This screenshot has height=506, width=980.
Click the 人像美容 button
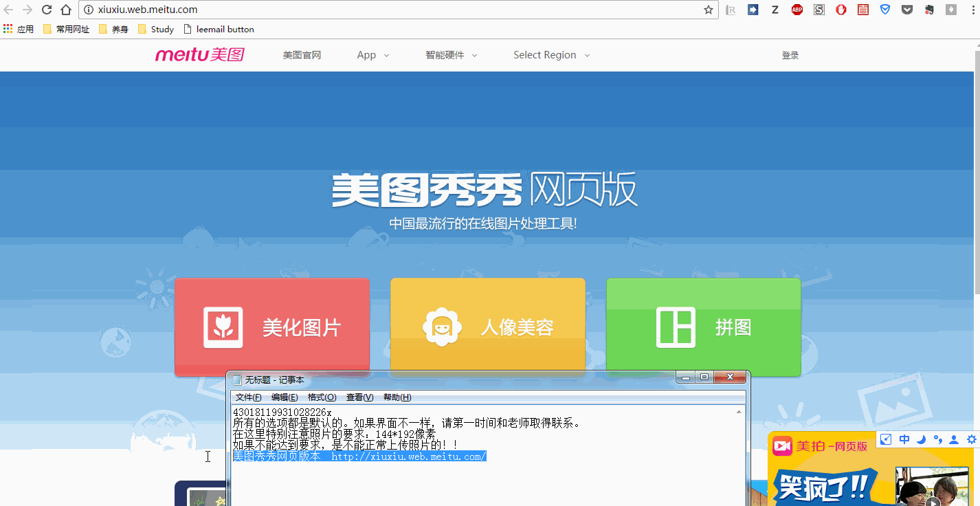click(488, 327)
